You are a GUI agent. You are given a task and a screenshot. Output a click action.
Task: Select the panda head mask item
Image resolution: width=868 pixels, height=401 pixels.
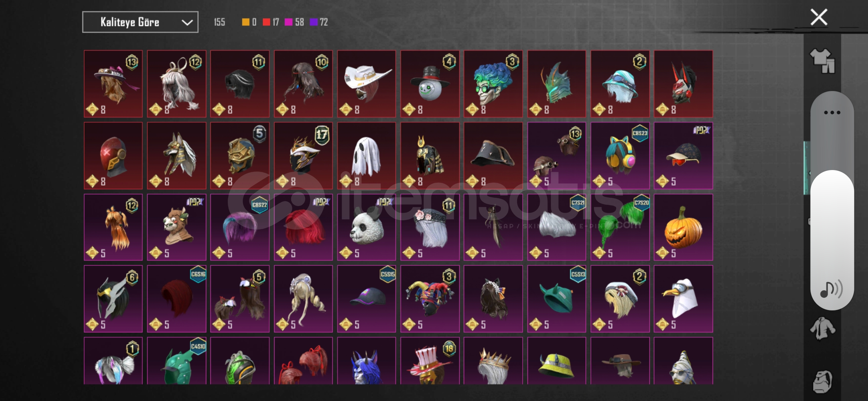(366, 227)
